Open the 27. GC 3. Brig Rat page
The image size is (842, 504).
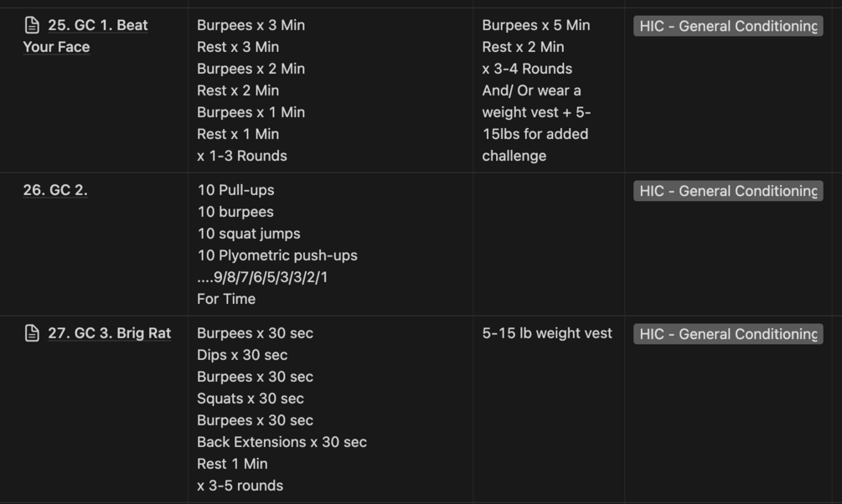109,332
